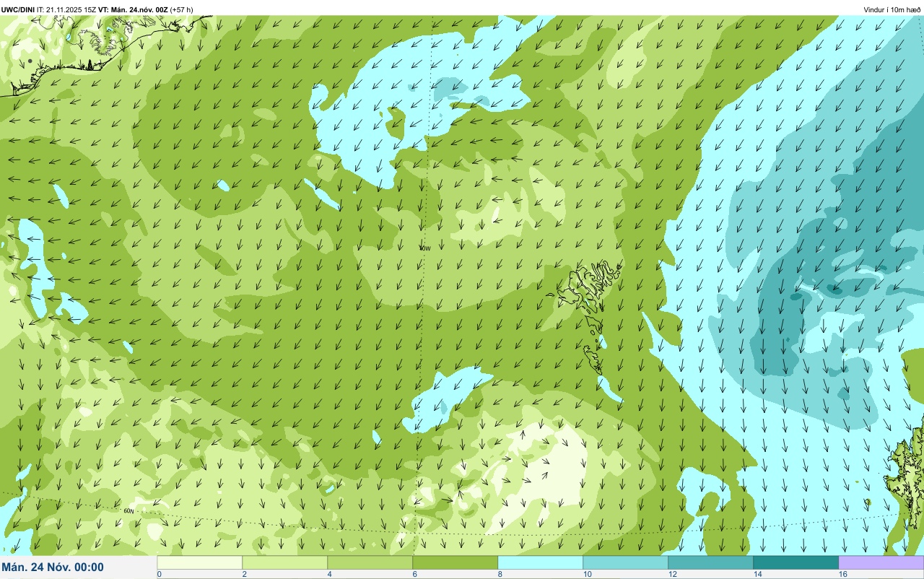Click the "(+57 h)" forecast offset text

[x=181, y=9]
